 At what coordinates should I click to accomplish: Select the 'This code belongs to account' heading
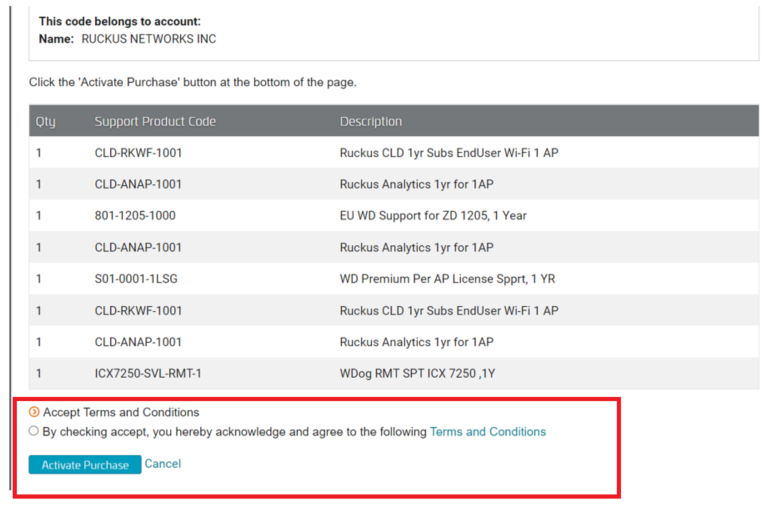pyautogui.click(x=120, y=21)
